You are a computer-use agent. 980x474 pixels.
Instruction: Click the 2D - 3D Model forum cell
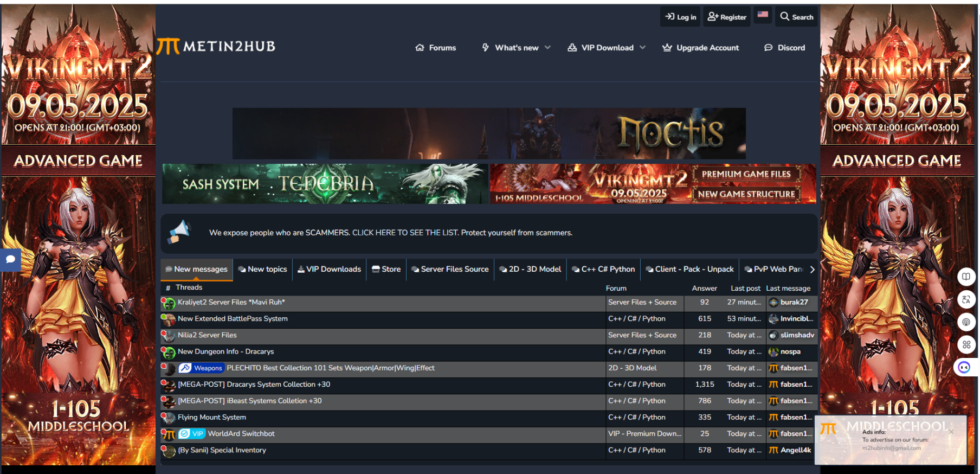632,368
